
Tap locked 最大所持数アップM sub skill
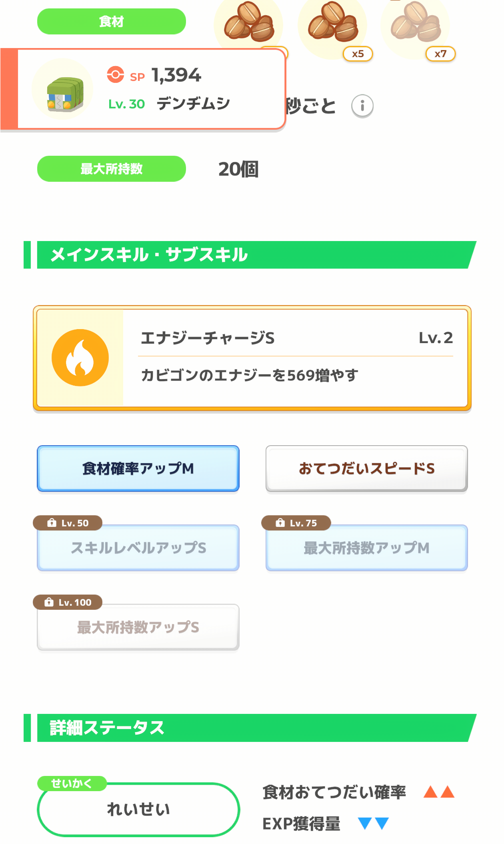coord(367,548)
